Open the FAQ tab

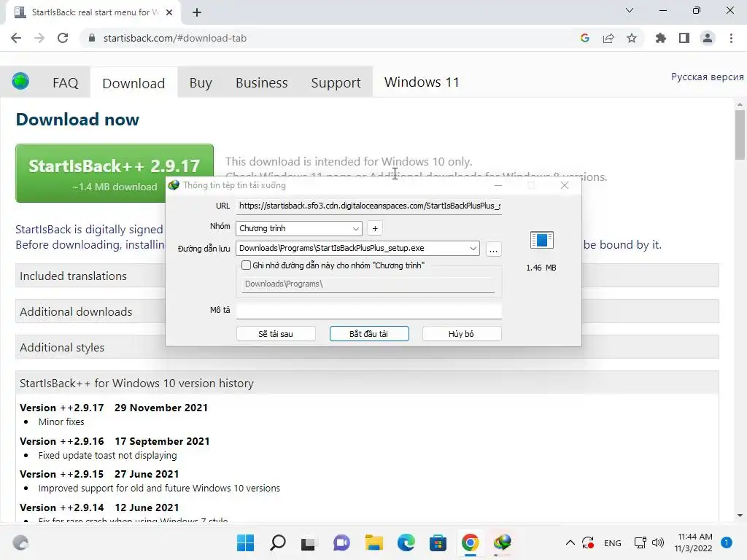tap(65, 83)
